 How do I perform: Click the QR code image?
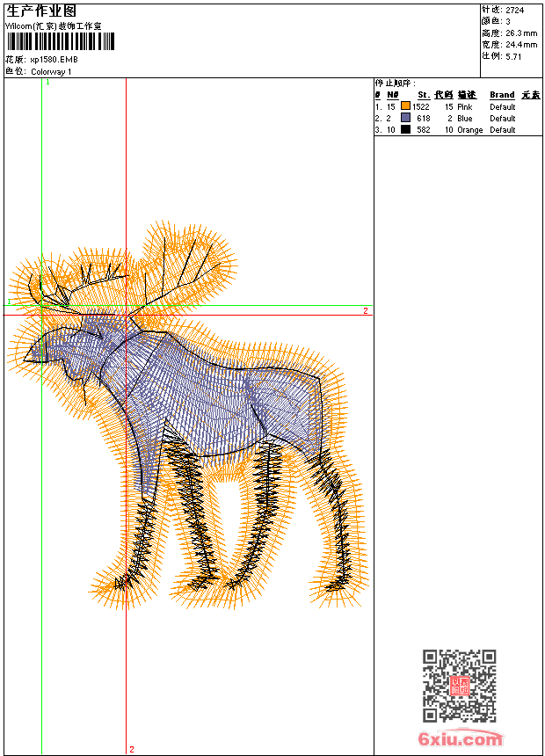click(459, 686)
